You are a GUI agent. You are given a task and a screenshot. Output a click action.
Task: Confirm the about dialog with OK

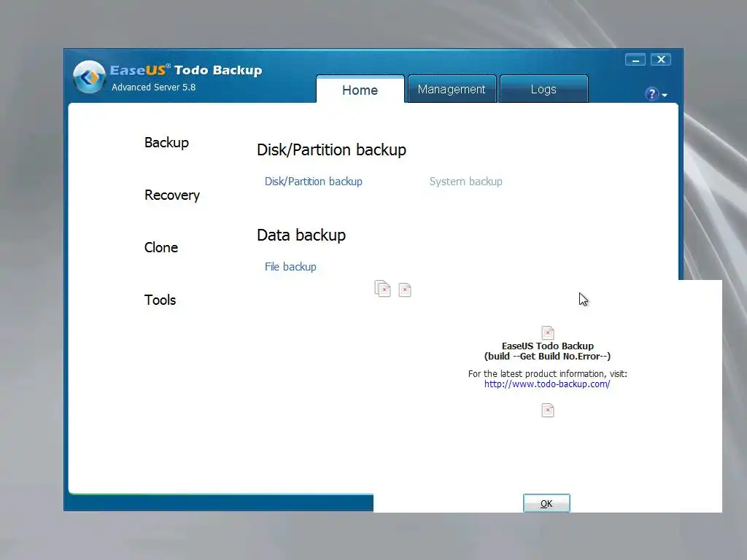click(x=546, y=503)
